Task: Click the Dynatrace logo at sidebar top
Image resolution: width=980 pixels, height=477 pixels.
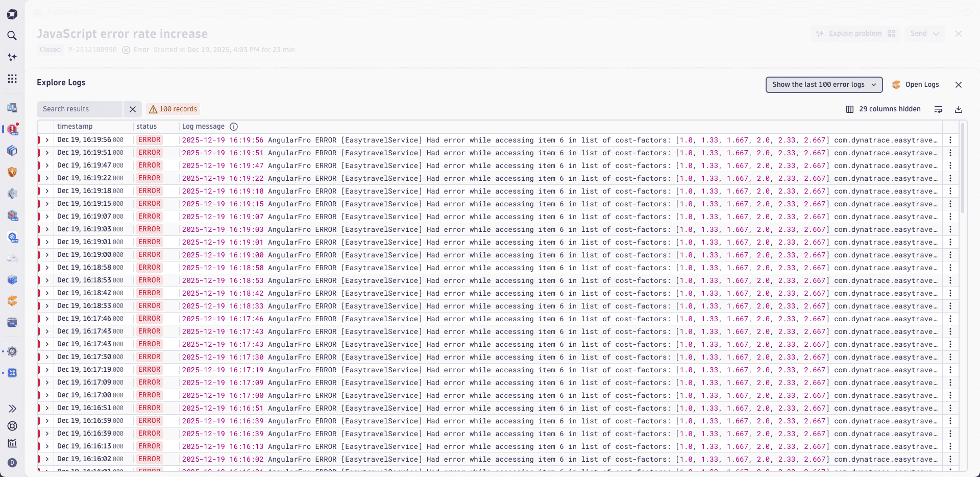Action: pyautogui.click(x=12, y=14)
